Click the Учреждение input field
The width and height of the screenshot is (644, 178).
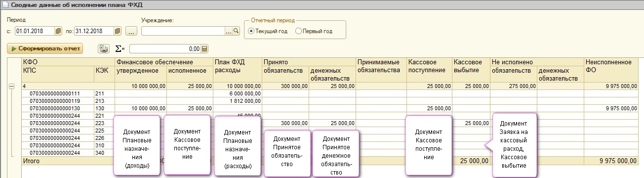[183, 31]
